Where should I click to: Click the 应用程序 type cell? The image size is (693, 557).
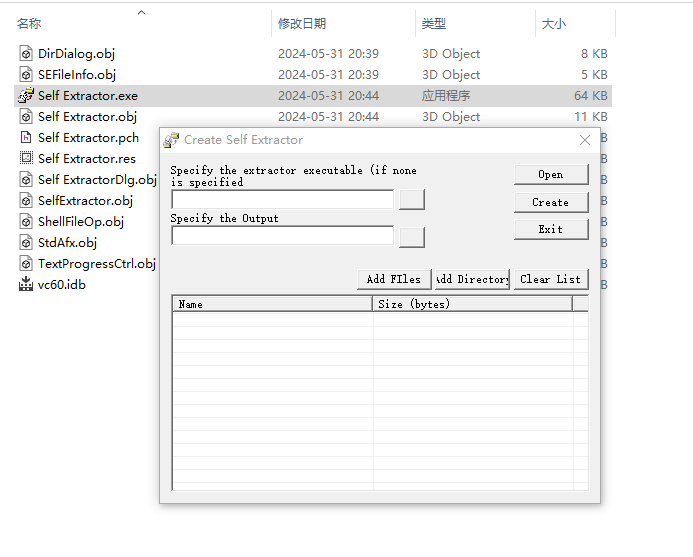click(446, 96)
